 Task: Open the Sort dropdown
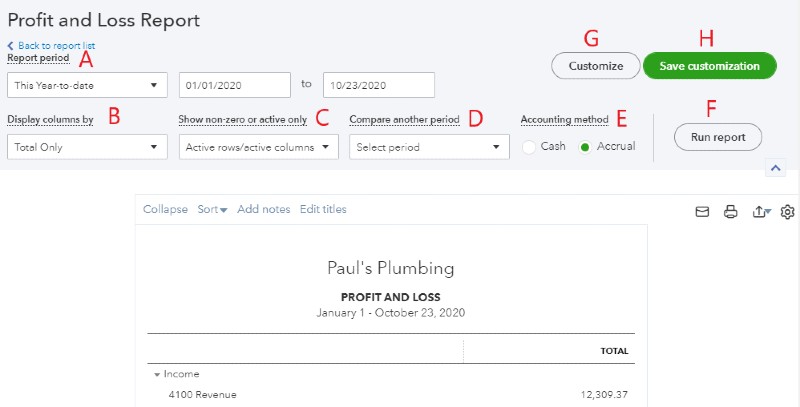(x=212, y=209)
